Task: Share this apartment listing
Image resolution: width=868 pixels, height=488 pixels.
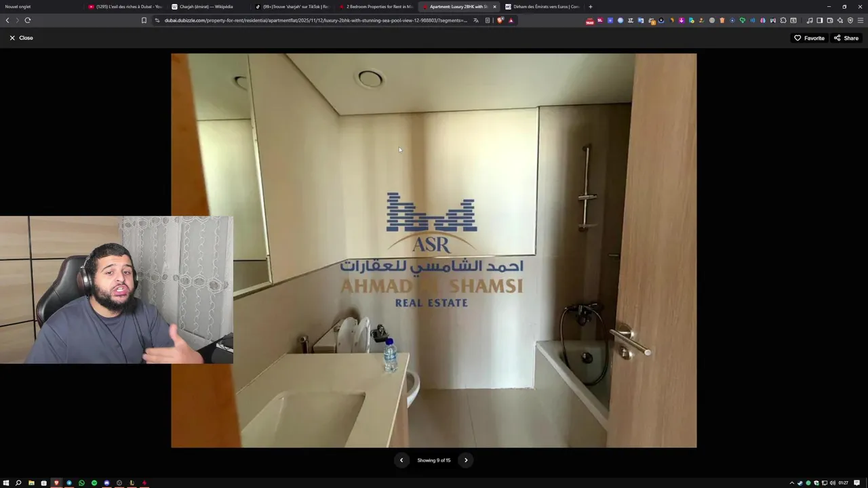Action: [846, 38]
